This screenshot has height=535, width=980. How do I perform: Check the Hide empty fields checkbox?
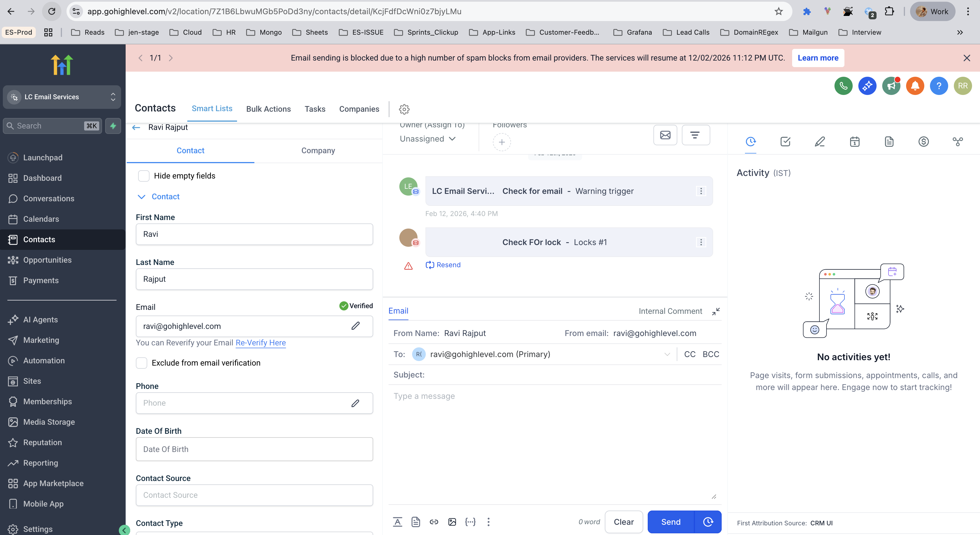tap(144, 176)
